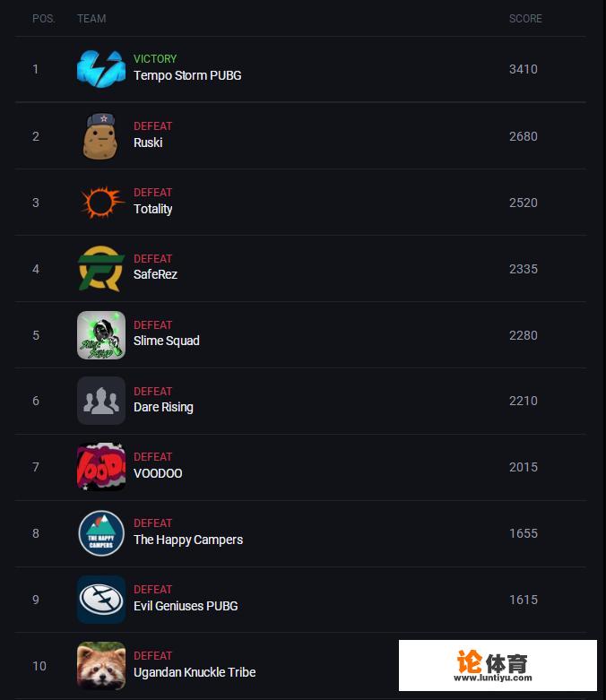This screenshot has width=606, height=700.
Task: Click Slime Squad's score of 2280
Action: click(523, 335)
